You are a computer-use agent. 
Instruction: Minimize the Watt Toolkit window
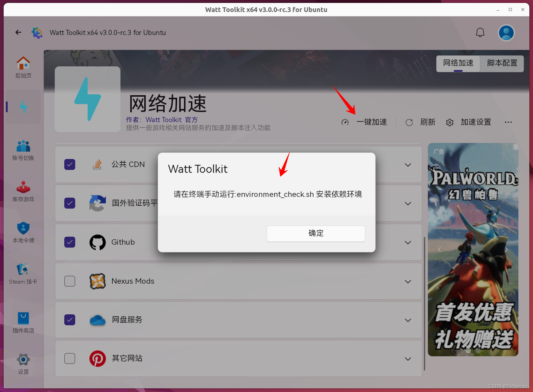click(x=498, y=10)
